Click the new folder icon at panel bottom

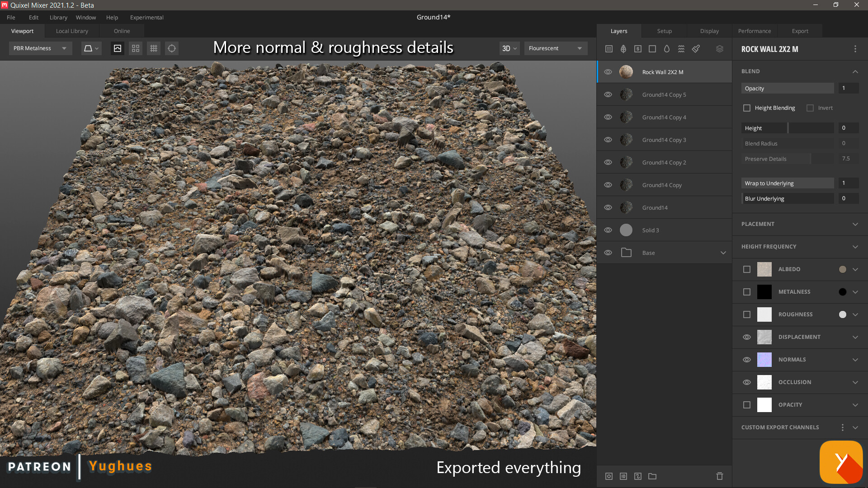point(652,476)
